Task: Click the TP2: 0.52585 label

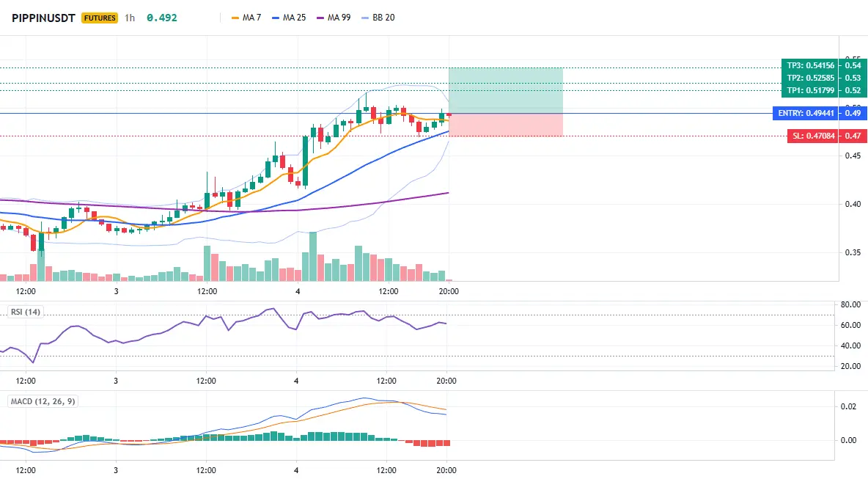Action: click(810, 78)
